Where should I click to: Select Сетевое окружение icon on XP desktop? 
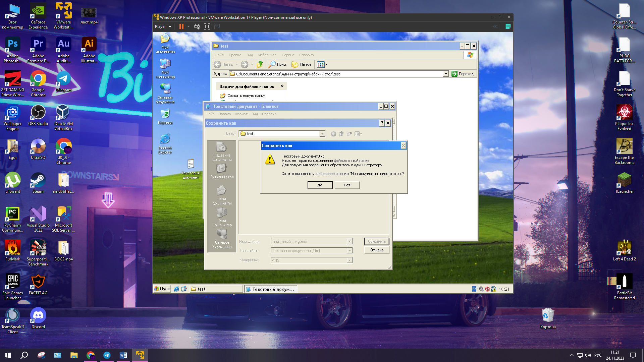coord(165,94)
